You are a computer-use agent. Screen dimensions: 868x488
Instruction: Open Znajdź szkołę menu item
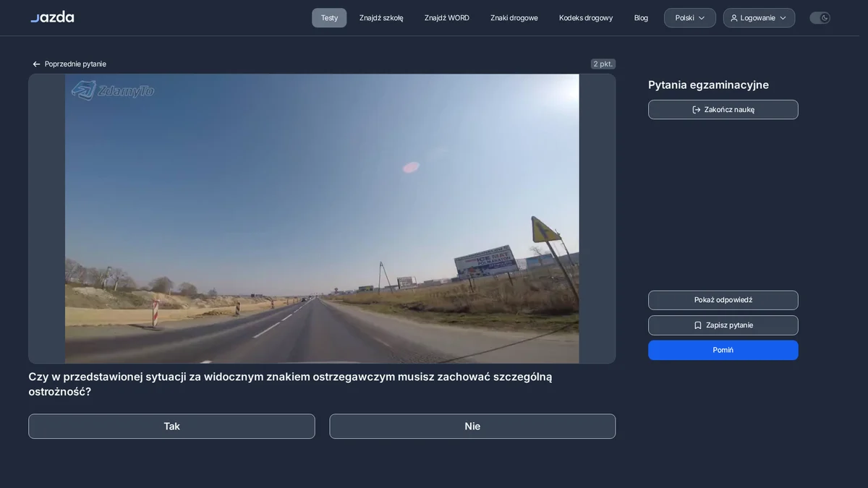(381, 18)
